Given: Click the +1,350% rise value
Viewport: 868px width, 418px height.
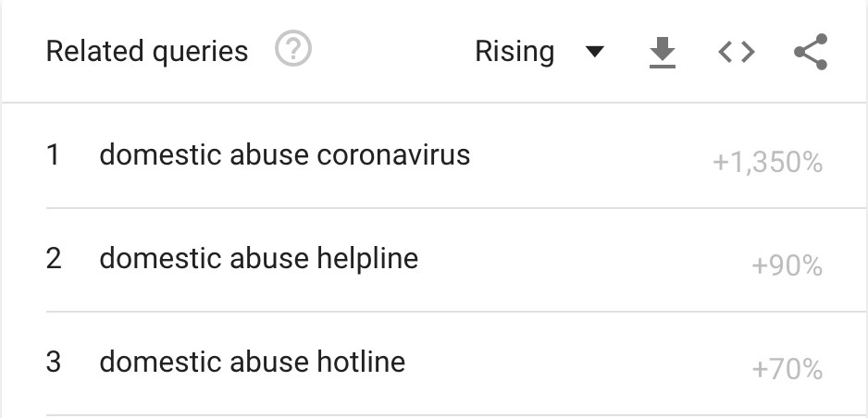Looking at the screenshot, I should click(x=767, y=163).
